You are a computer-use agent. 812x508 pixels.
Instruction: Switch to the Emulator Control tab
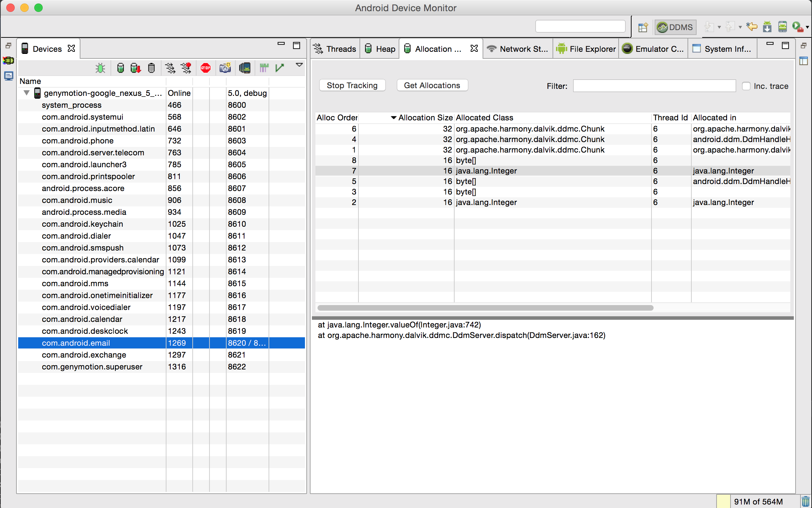653,49
